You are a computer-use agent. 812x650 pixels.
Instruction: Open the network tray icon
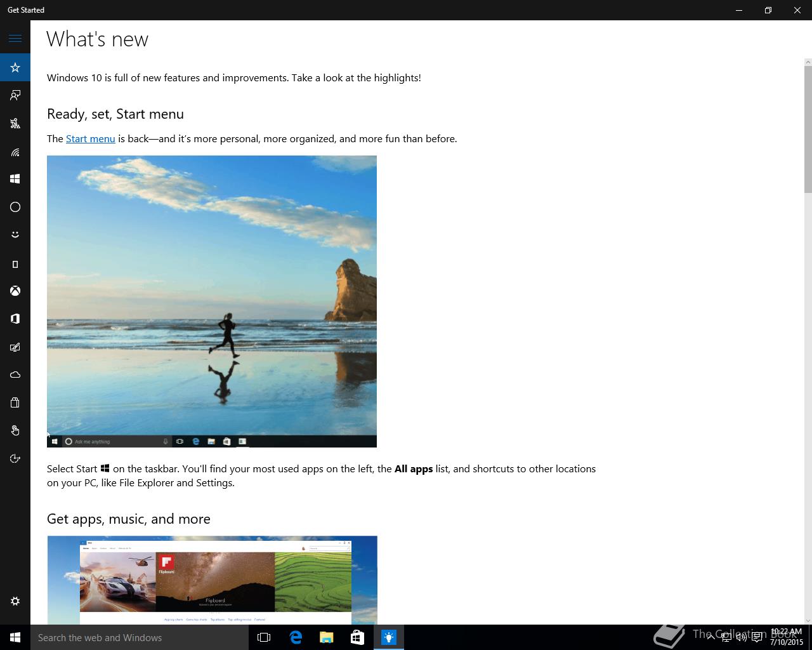[x=726, y=637]
